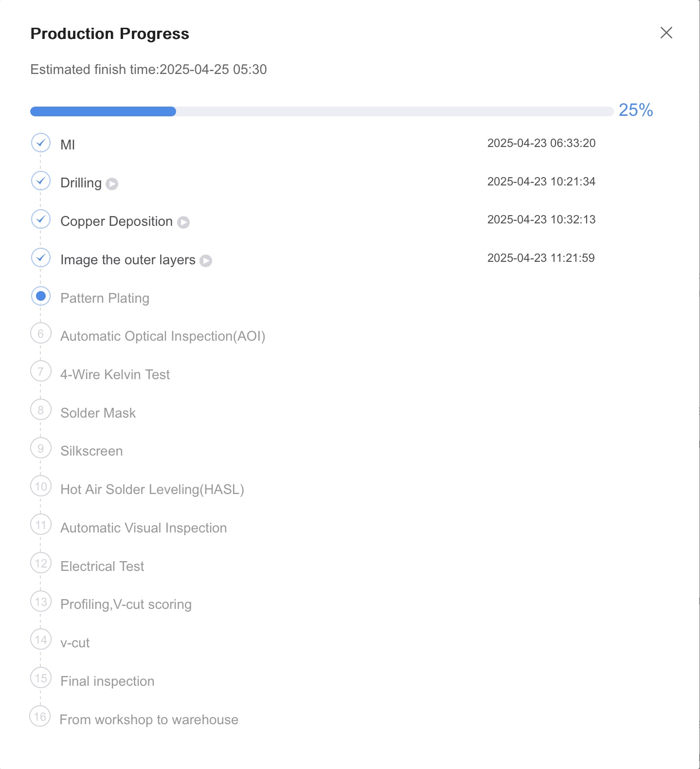Play the Copper Deposition video icon
Viewport: 700px width, 769px height.
[x=183, y=222]
